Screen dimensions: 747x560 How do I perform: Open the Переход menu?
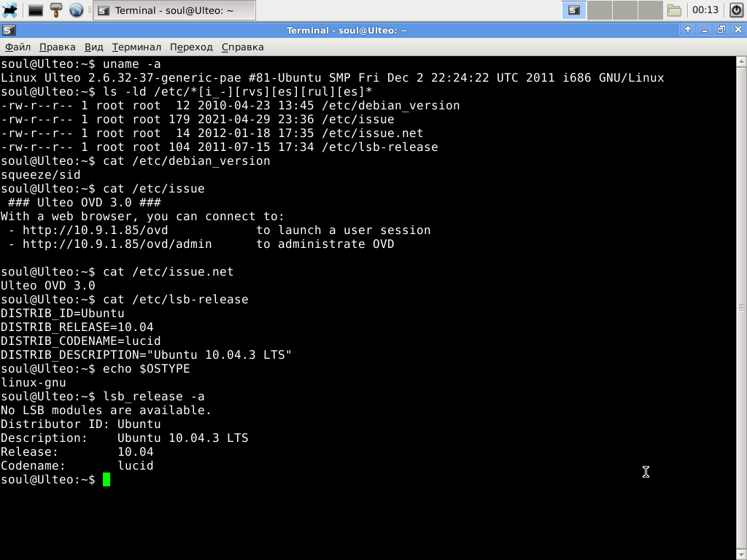tap(191, 47)
